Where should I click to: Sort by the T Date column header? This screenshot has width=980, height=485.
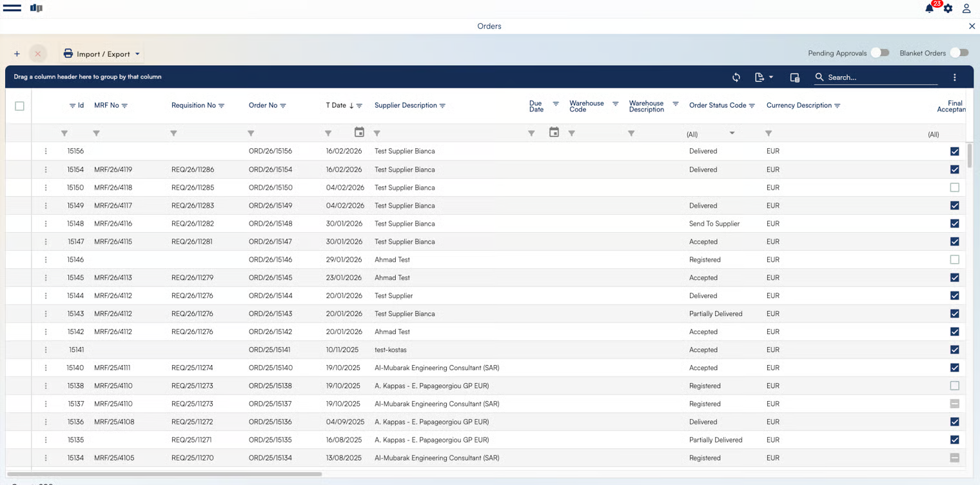336,106
